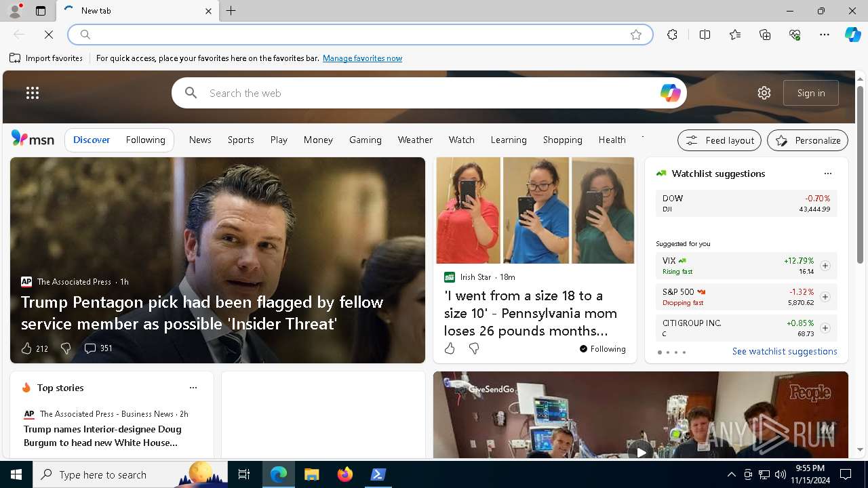Like the Irish Star weight loss story

coord(450,348)
